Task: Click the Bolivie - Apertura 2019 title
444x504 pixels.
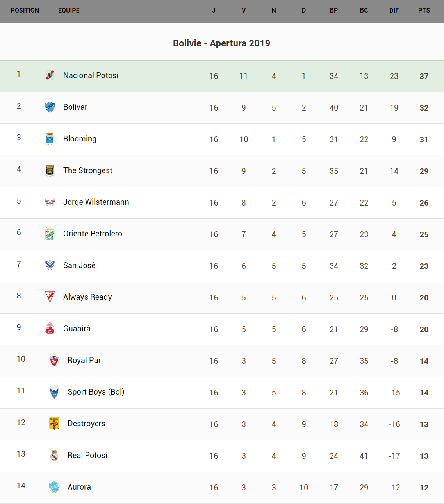Action: pos(221,43)
